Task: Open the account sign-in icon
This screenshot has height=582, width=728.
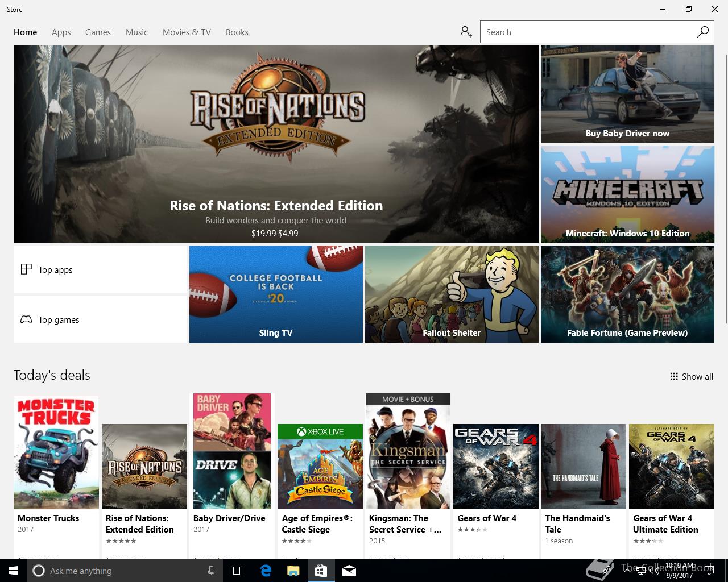Action: (466, 32)
